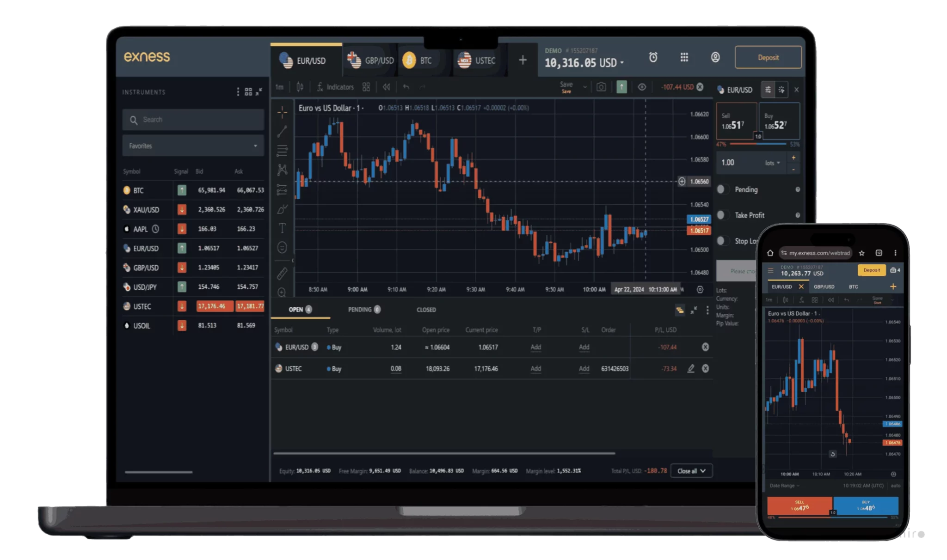Toggle the Pending order switch
This screenshot has height=560, width=947.
pos(723,189)
